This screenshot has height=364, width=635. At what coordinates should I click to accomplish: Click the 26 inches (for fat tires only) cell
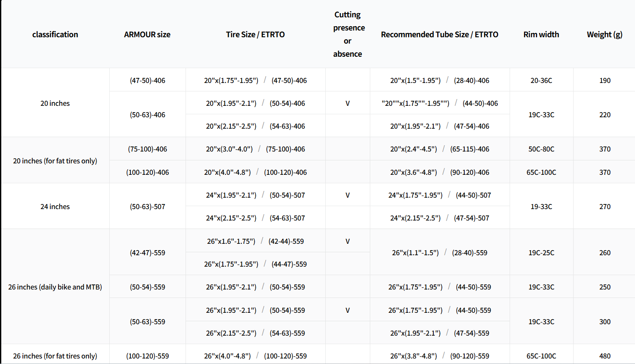[x=55, y=356]
